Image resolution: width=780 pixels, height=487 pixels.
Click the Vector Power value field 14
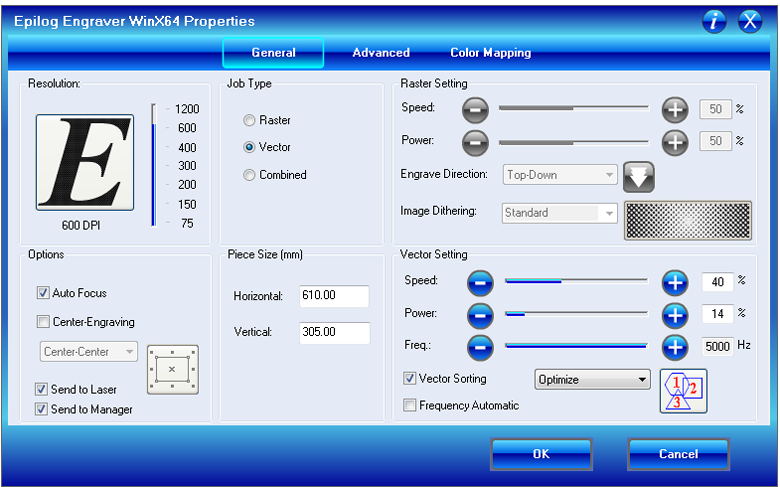tap(717, 314)
